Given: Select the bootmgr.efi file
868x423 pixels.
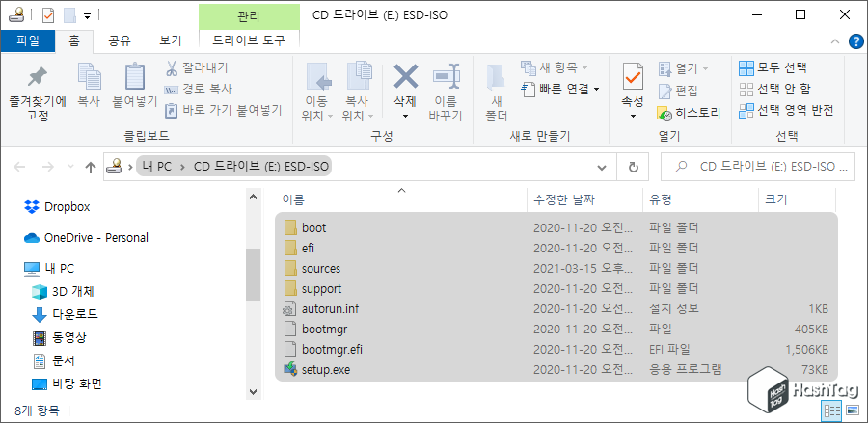Looking at the screenshot, I should (556, 350).
